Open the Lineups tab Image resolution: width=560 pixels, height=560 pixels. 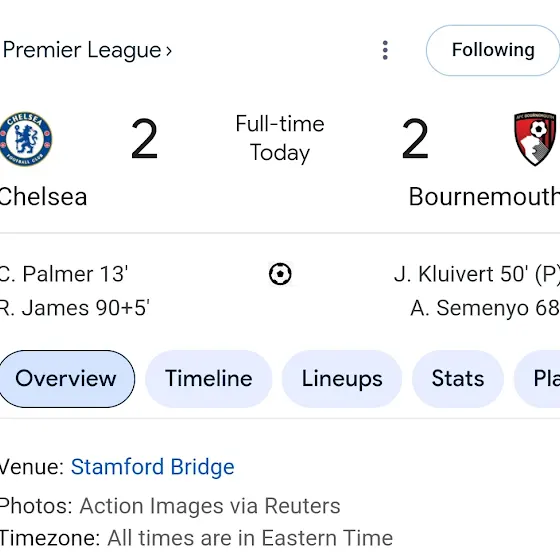click(x=342, y=379)
